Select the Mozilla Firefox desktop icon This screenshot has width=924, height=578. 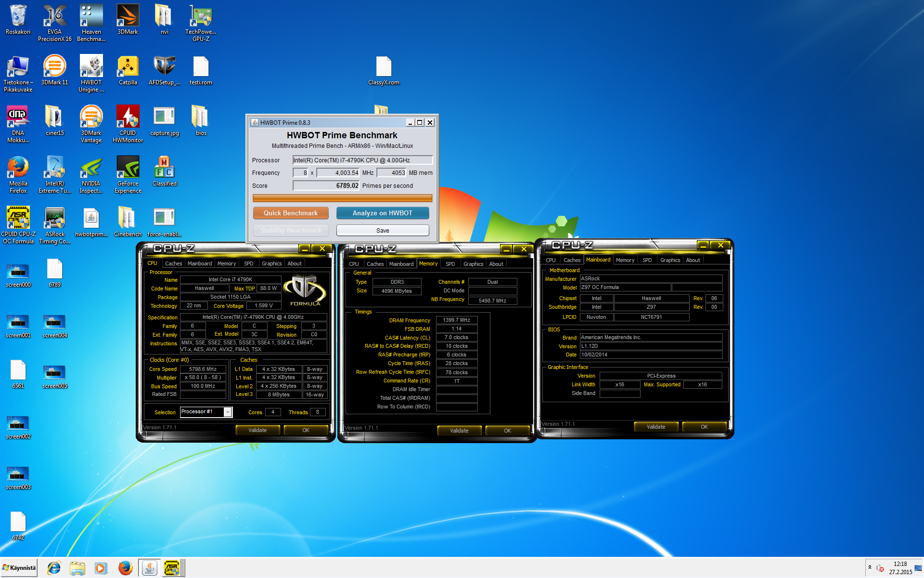[x=18, y=174]
